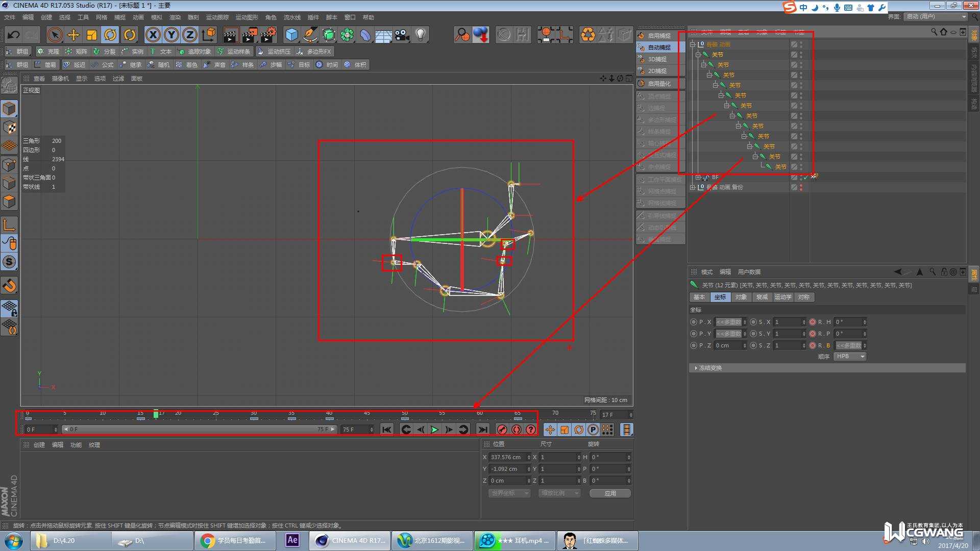Switch to the 运动学 tab
Viewport: 980px width, 551px height.
click(782, 297)
